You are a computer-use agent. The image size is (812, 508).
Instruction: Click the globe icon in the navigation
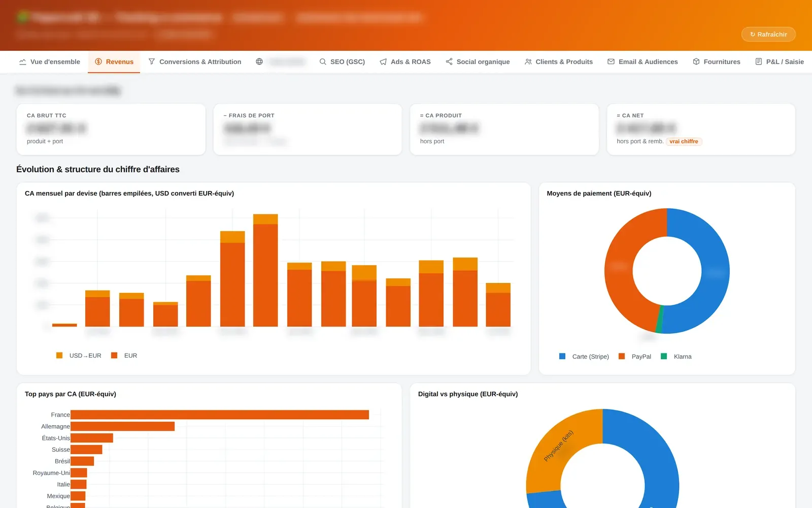pyautogui.click(x=259, y=61)
